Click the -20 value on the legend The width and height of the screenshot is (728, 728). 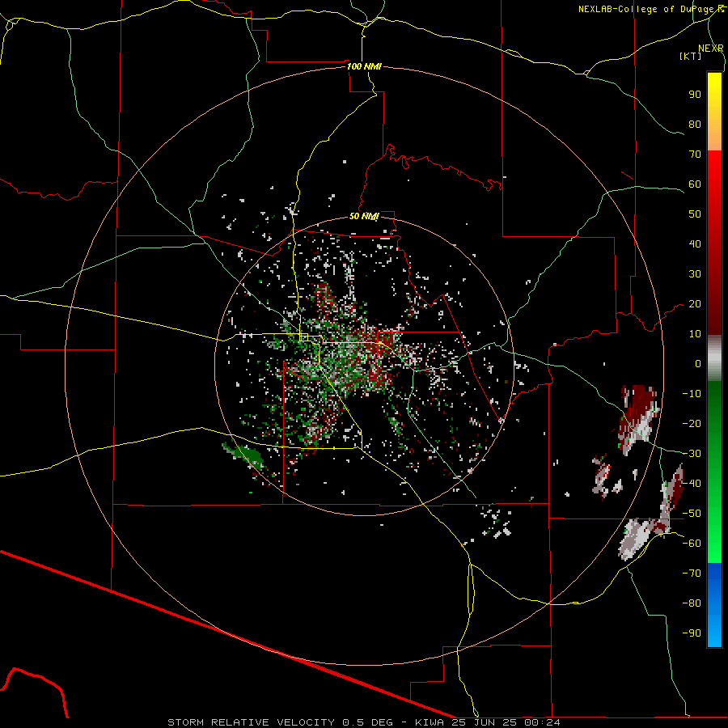(692, 424)
